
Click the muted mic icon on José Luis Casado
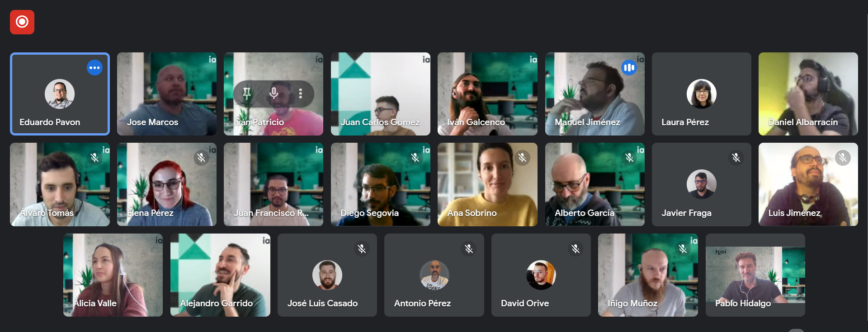362,248
